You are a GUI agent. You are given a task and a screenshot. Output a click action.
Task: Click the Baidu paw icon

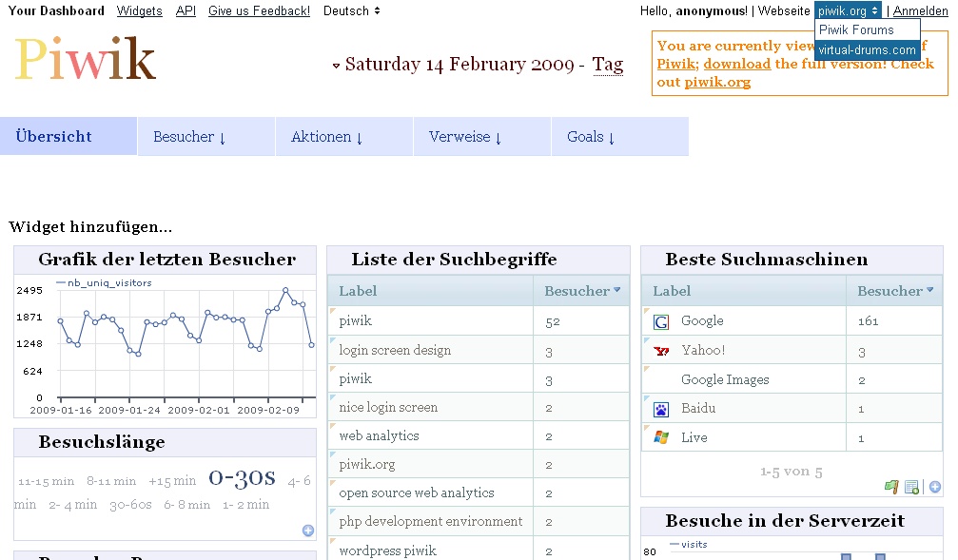661,409
